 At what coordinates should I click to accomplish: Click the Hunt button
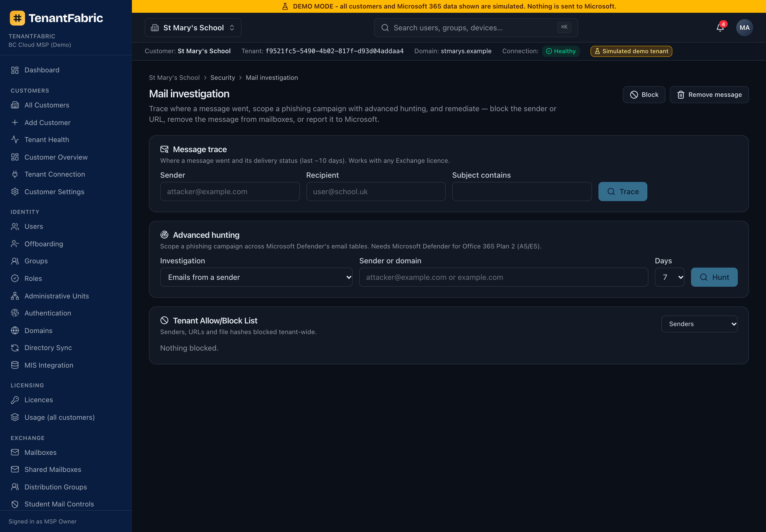[714, 277]
